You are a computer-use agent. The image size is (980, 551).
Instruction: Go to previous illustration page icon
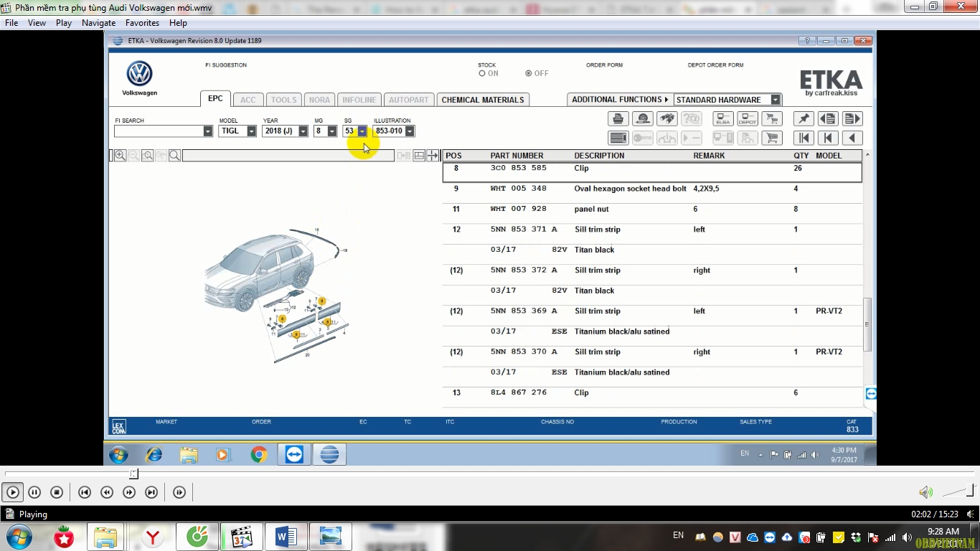coord(828,119)
